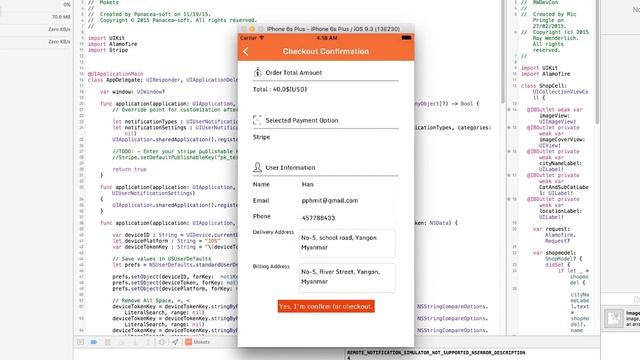Click the iPhone 6s Plus simulator title bar

coord(326,29)
